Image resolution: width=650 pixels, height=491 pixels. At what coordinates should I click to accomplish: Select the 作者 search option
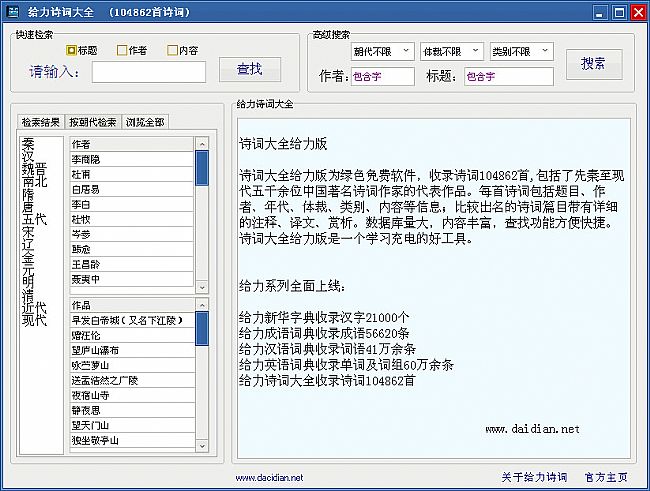click(x=132, y=51)
